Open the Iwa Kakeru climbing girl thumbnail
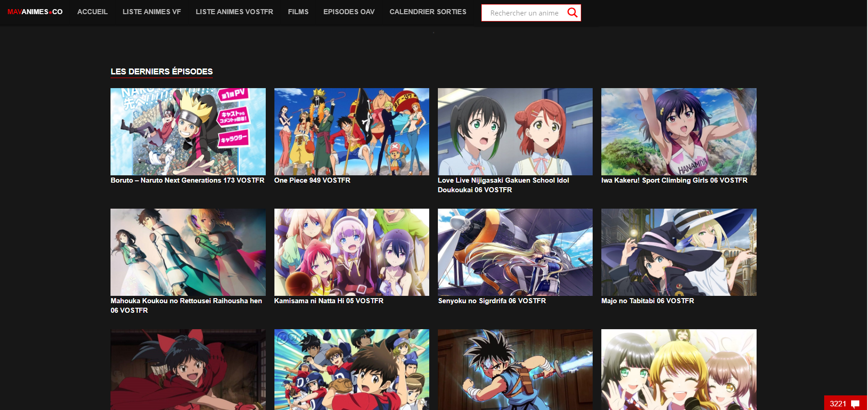868x410 pixels. [x=679, y=131]
